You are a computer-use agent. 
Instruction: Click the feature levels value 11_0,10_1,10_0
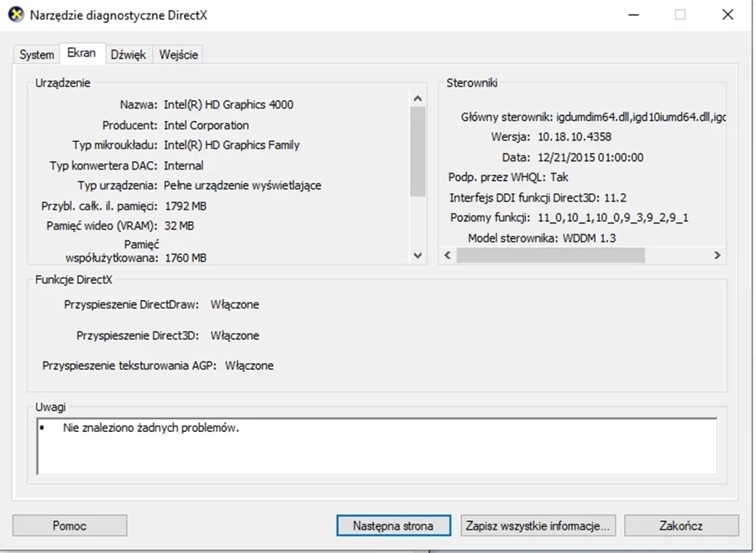tap(613, 219)
